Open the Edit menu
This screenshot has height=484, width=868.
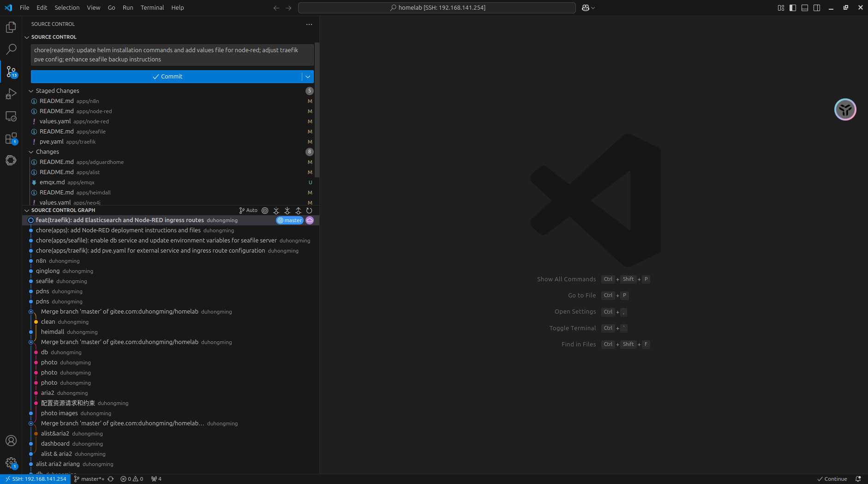(x=42, y=8)
